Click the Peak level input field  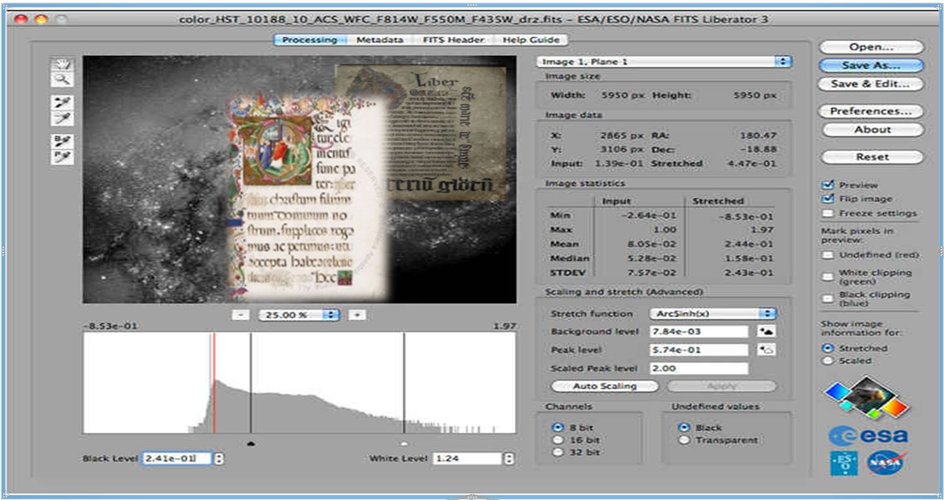coord(698,350)
